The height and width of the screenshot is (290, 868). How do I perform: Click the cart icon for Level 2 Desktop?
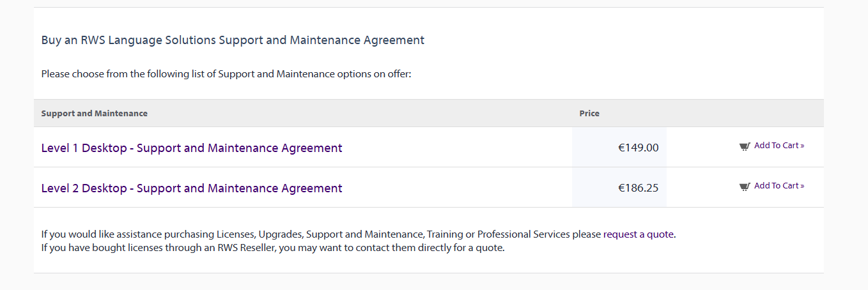click(744, 187)
